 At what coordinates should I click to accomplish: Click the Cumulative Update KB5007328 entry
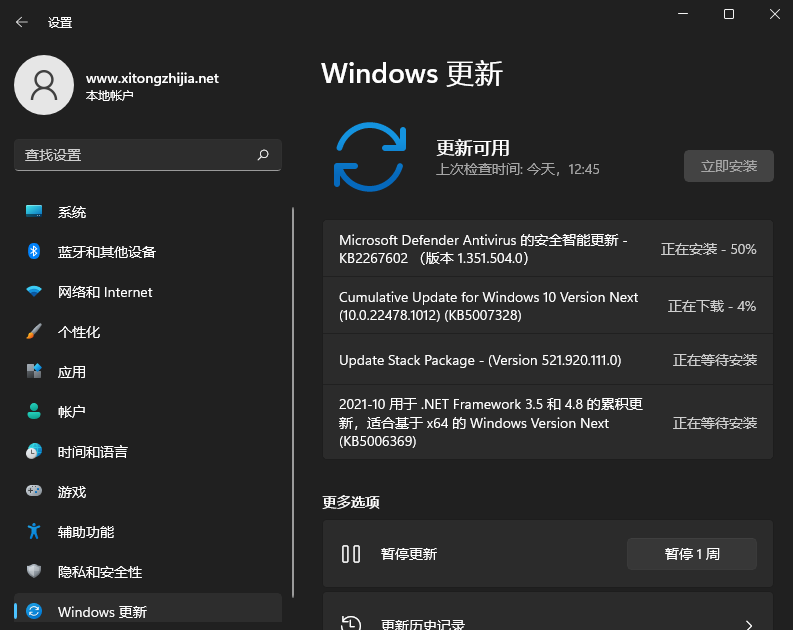coord(548,305)
